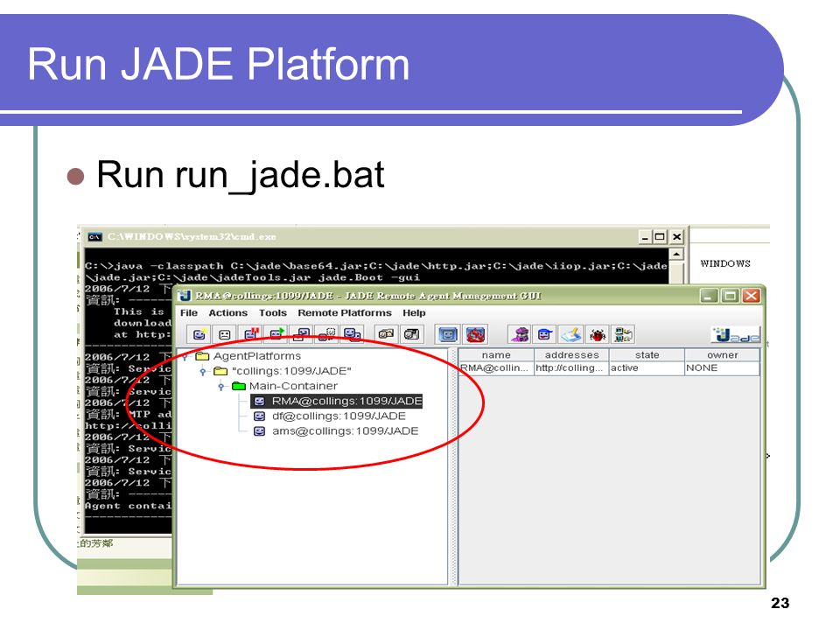Close the cmd.exe window

pyautogui.click(x=676, y=237)
